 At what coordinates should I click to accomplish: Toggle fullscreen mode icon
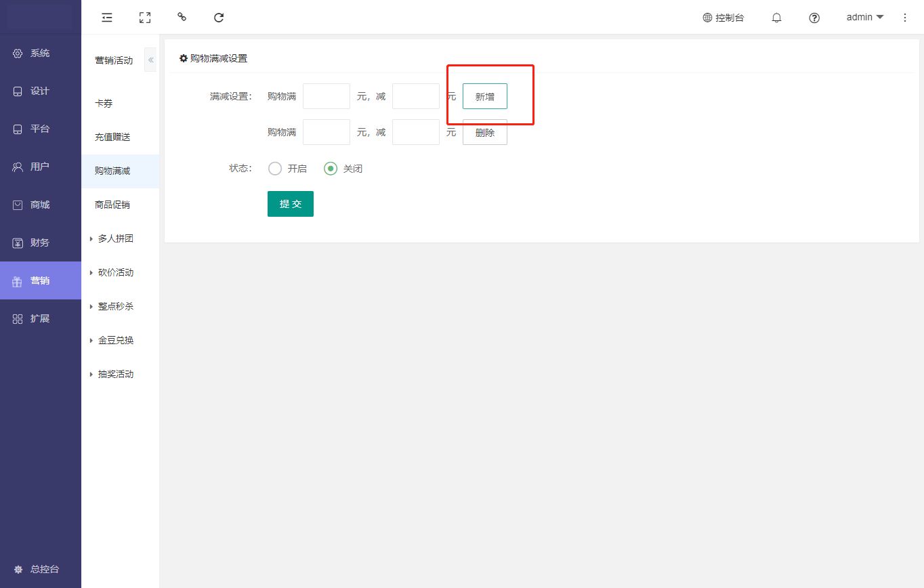click(x=144, y=18)
